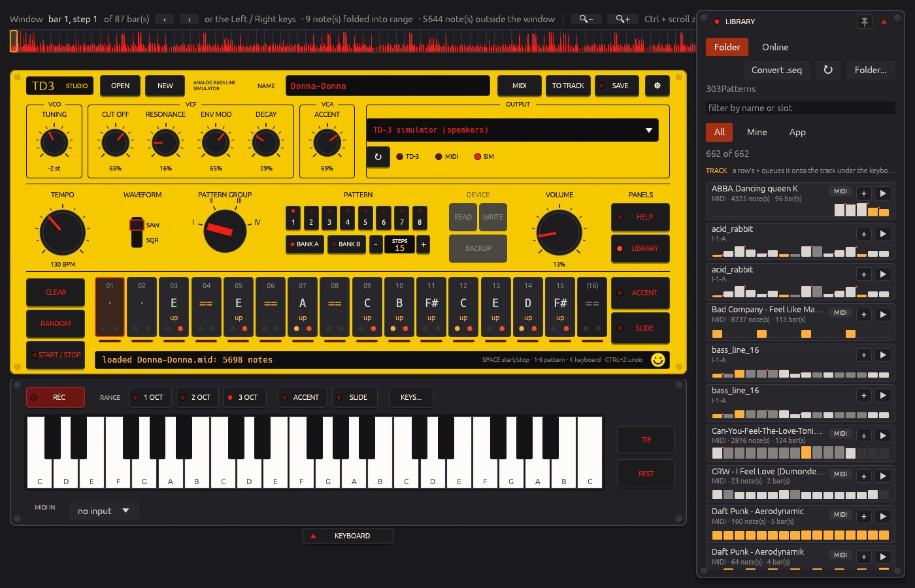This screenshot has height=588, width=915.
Task: Select the 3 OCT keyboard range
Action: point(244,397)
